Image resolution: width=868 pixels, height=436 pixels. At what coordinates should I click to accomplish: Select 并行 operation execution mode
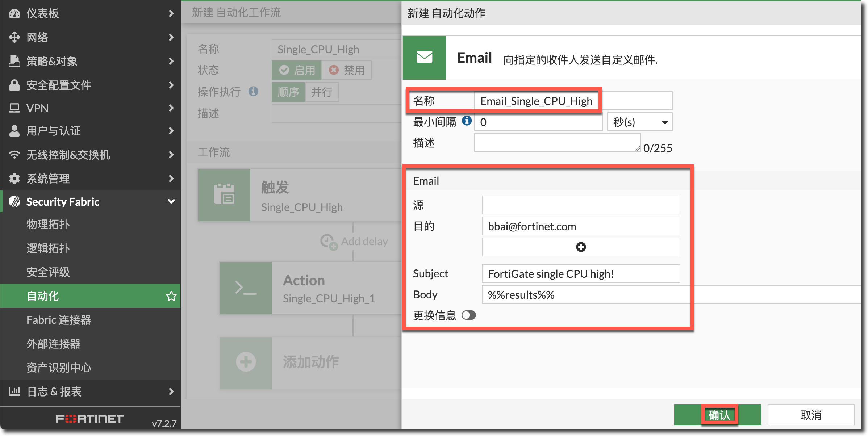pyautogui.click(x=322, y=92)
